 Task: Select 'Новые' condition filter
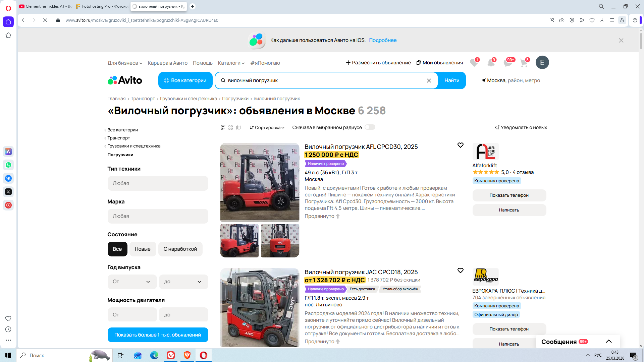(143, 249)
